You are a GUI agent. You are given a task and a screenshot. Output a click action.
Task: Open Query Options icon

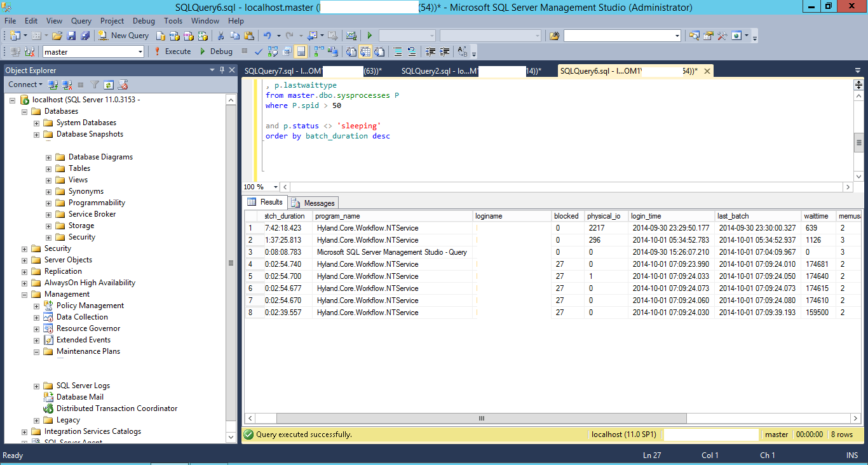287,51
